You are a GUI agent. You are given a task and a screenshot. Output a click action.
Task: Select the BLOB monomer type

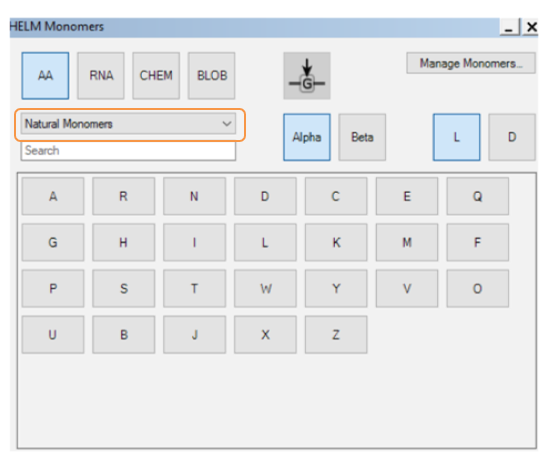[211, 76]
